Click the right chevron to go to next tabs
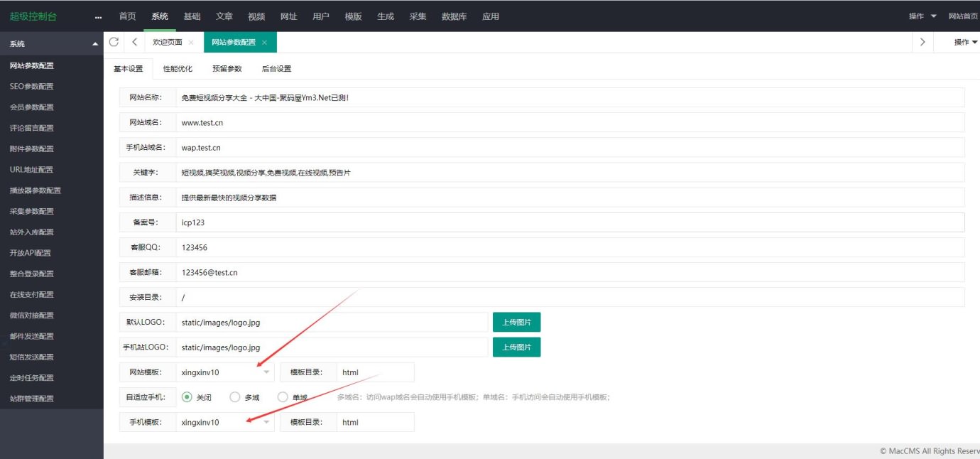 [x=922, y=42]
